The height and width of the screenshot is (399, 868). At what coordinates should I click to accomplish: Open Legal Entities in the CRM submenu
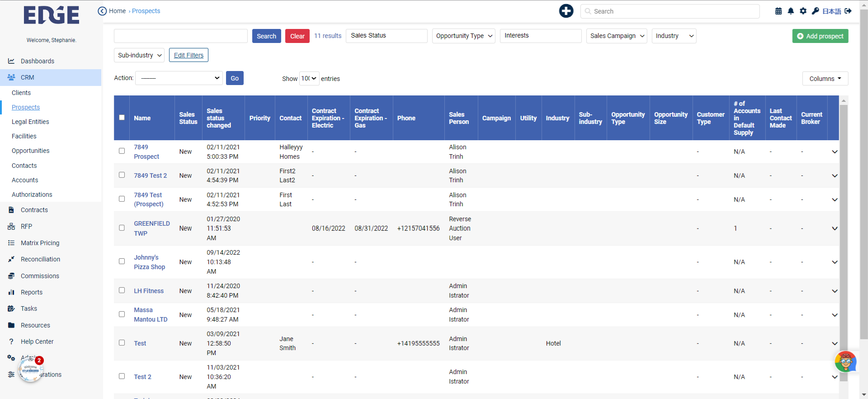pos(30,122)
